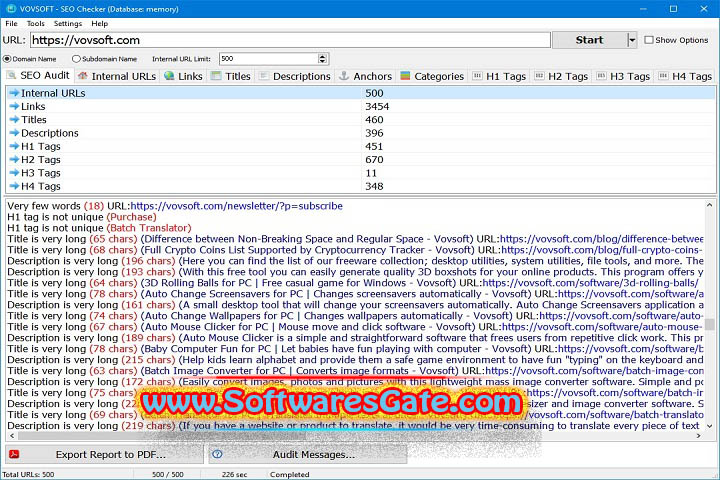Click the arrow icon beside Links row
This screenshot has width=720, height=480.
point(14,106)
